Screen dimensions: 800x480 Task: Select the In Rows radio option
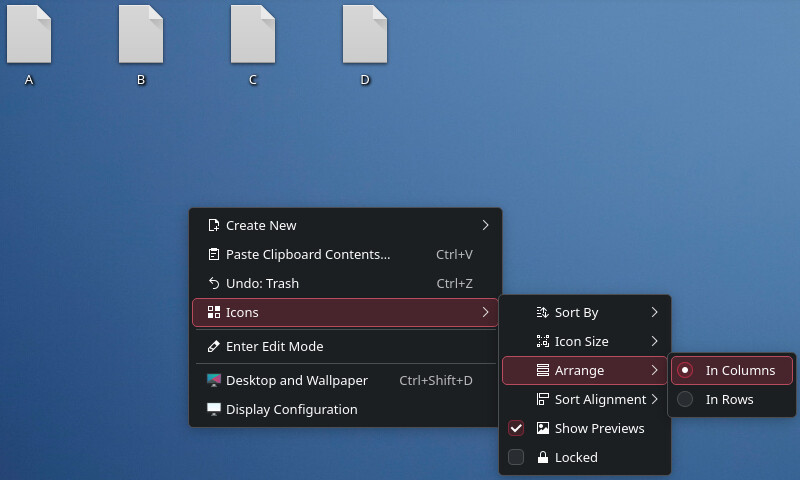point(685,399)
